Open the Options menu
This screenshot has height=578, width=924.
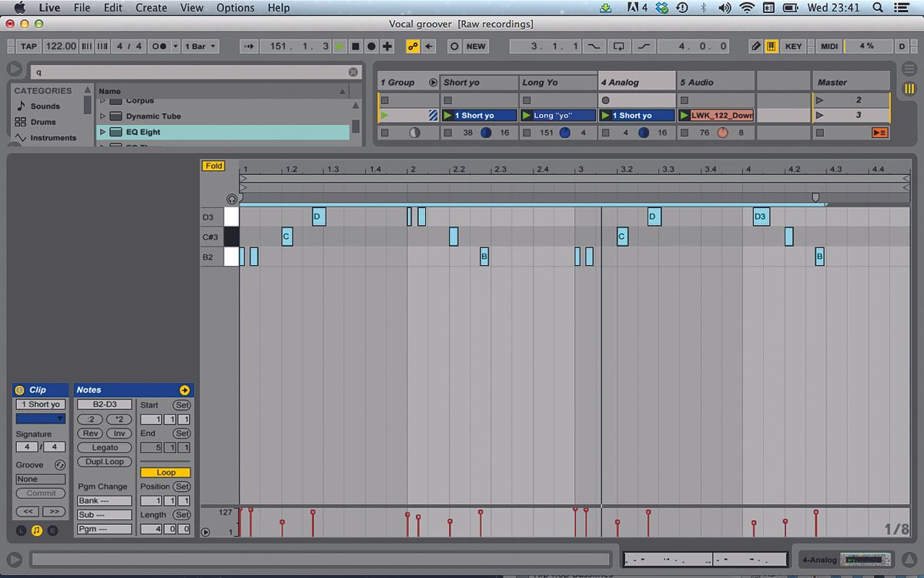coord(235,8)
